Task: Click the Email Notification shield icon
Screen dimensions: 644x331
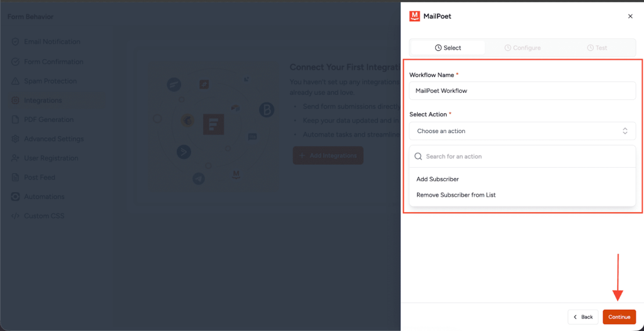Action: (x=15, y=42)
